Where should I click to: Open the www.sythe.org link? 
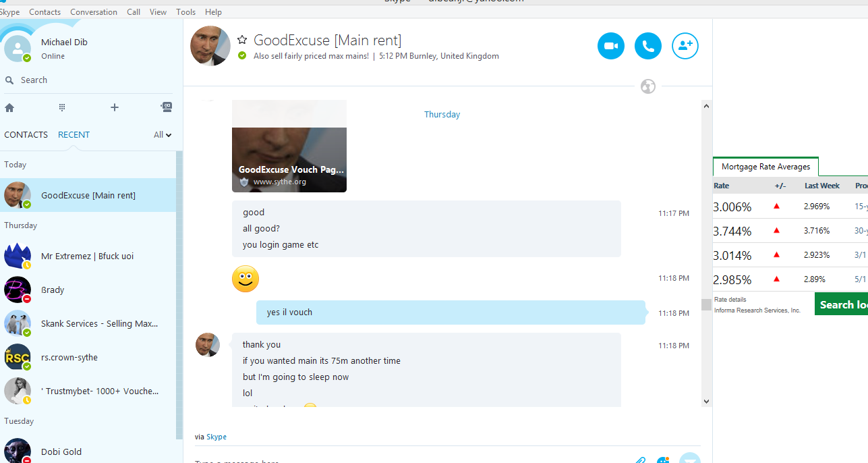280,182
